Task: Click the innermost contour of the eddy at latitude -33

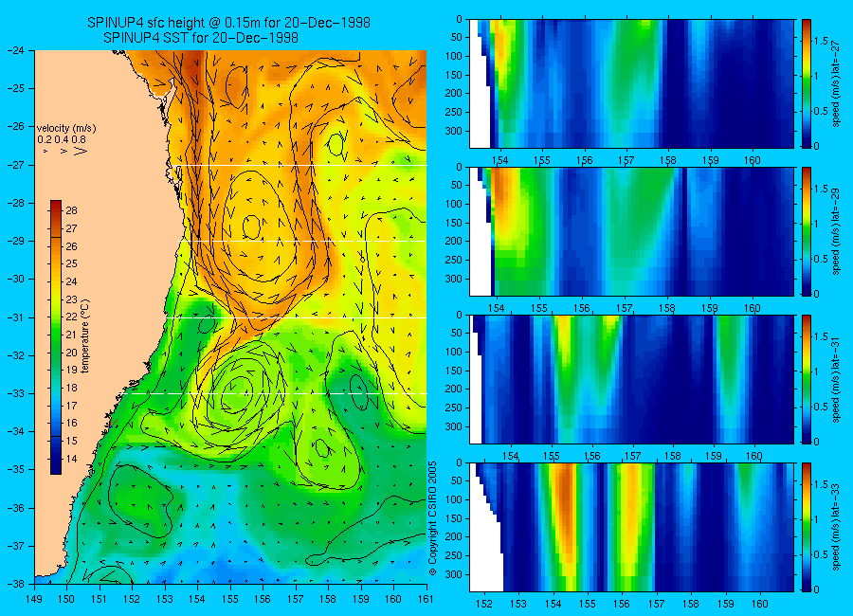Action: pyautogui.click(x=238, y=393)
